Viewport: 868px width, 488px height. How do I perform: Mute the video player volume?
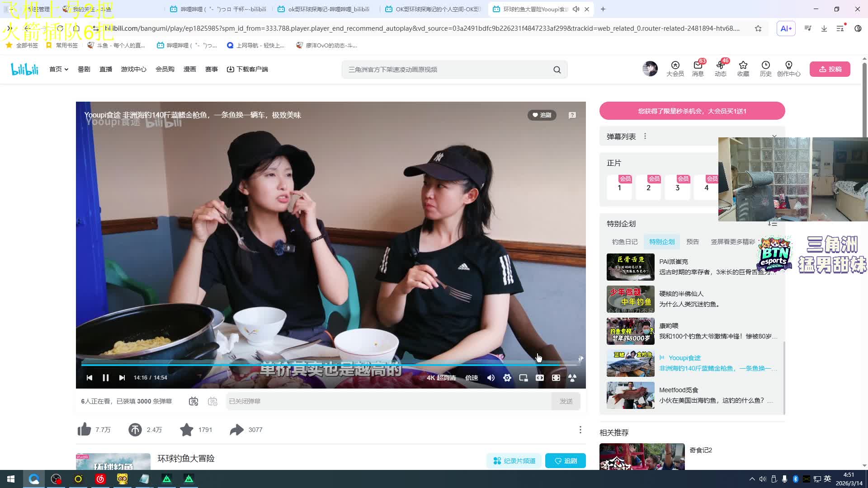(491, 378)
